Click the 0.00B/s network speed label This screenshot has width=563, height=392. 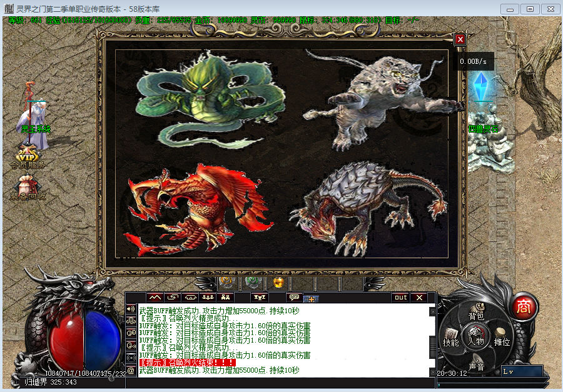(474, 61)
